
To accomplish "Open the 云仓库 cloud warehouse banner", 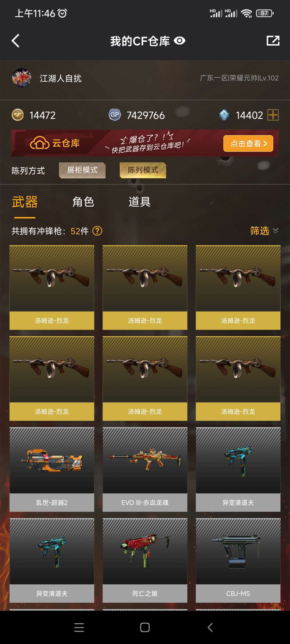I will [x=145, y=143].
